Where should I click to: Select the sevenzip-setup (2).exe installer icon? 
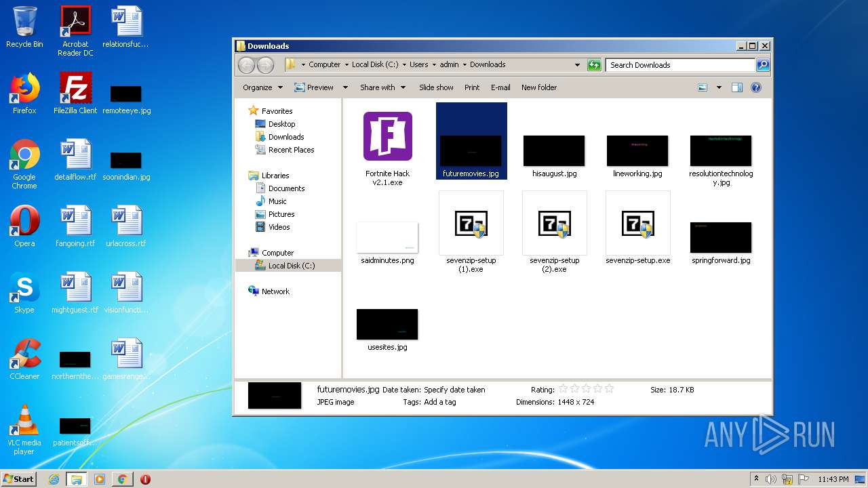tap(555, 223)
